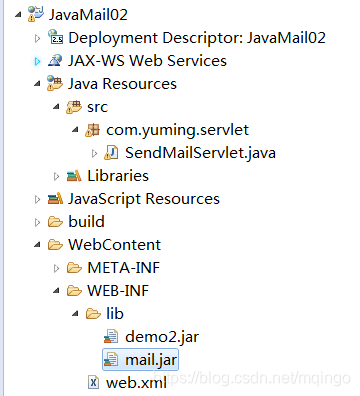Click the demo2.jar file icon
This screenshot has height=396, width=360.
111,337
